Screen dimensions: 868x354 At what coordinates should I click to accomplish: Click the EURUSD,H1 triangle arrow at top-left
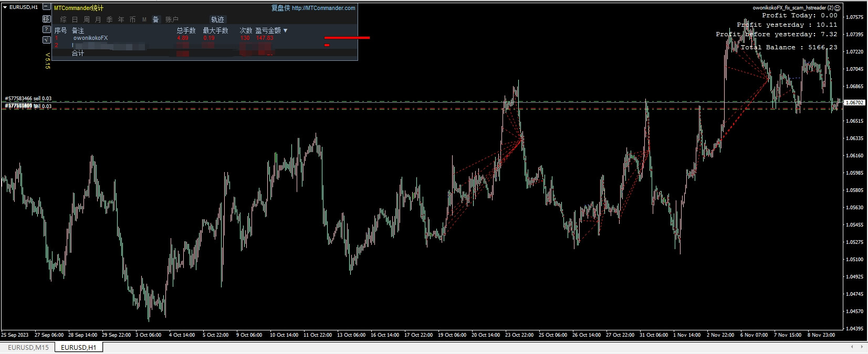pos(5,7)
